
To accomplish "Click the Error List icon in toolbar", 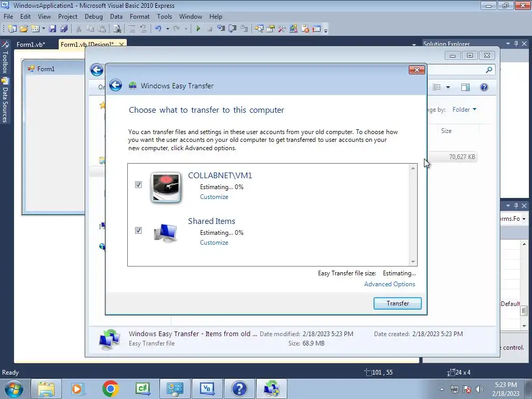I will point(305,29).
